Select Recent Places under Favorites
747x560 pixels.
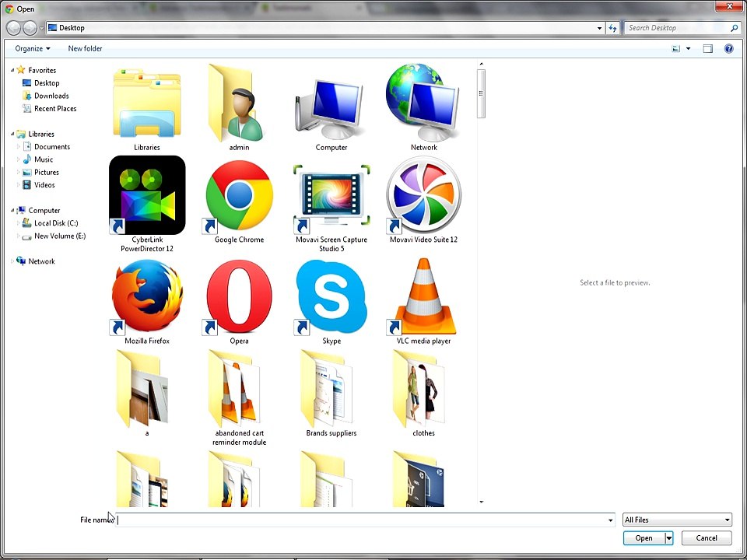point(50,109)
